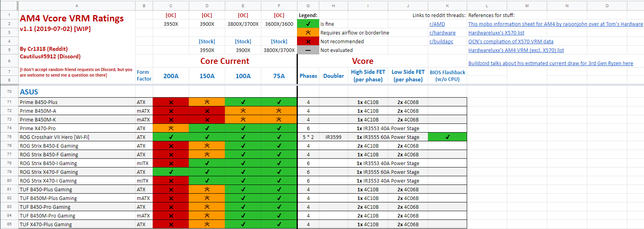
Task: Click the 'Prime X470-Pro' cell
Action: tap(77, 128)
